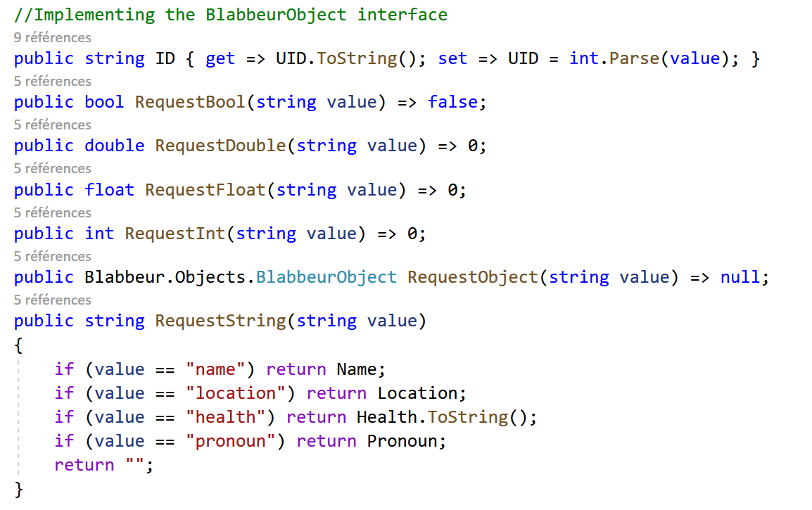Click the opening brace of RequestString body
Image resolution: width=812 pixels, height=510 pixels.
[18, 345]
